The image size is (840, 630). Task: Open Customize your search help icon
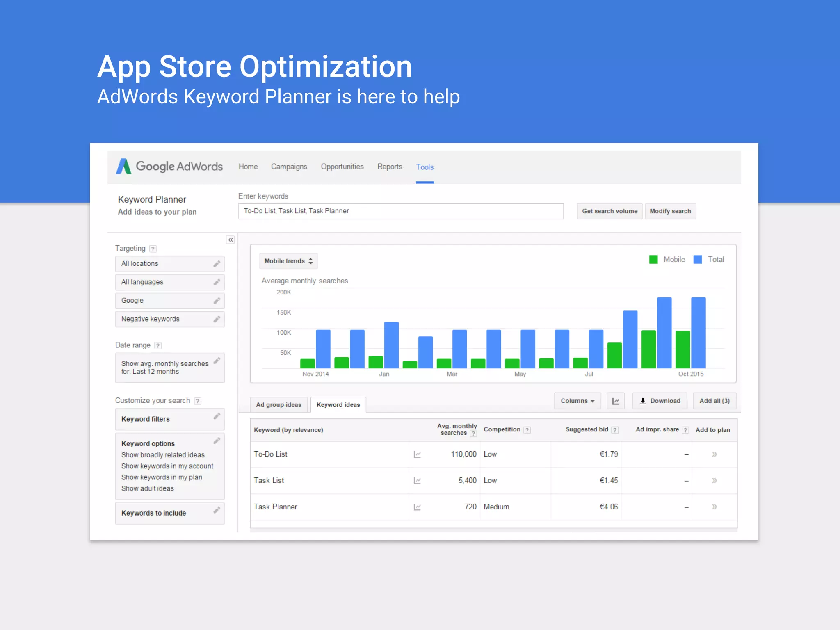pyautogui.click(x=198, y=401)
